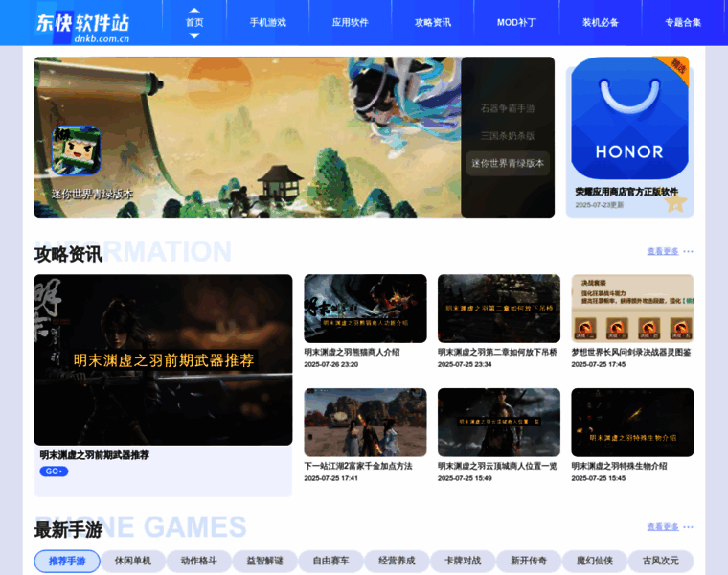Image resolution: width=728 pixels, height=575 pixels.
Task: Click 查看更多 beside 攻略资讯
Action: point(663,251)
